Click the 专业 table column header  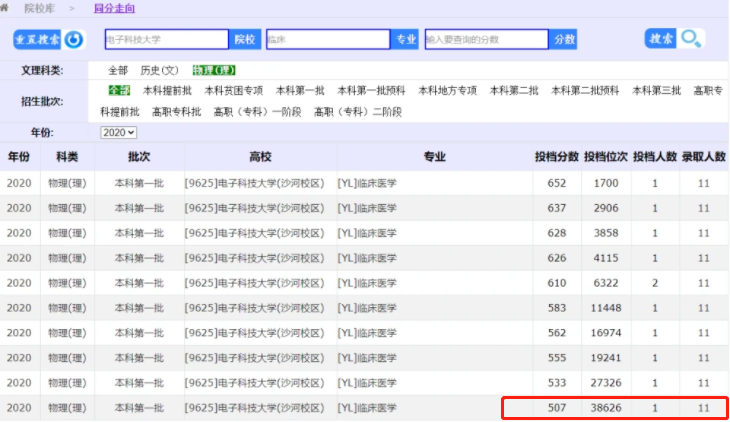[434, 157]
